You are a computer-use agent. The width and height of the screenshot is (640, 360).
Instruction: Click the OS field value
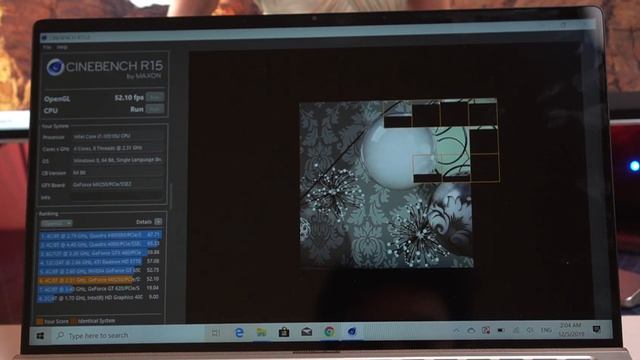tap(118, 160)
